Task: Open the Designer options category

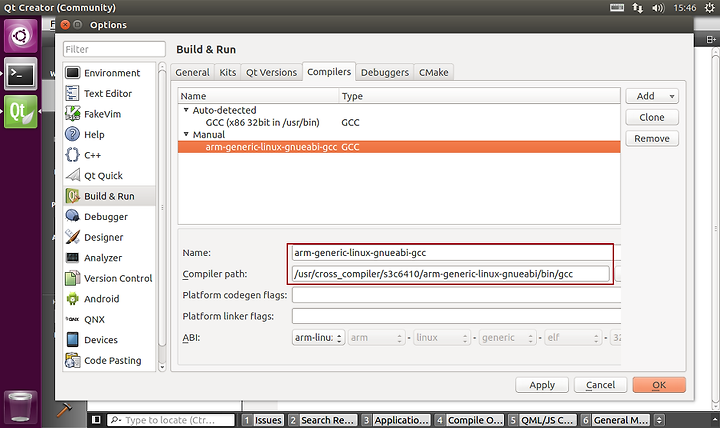Action: 109,237
